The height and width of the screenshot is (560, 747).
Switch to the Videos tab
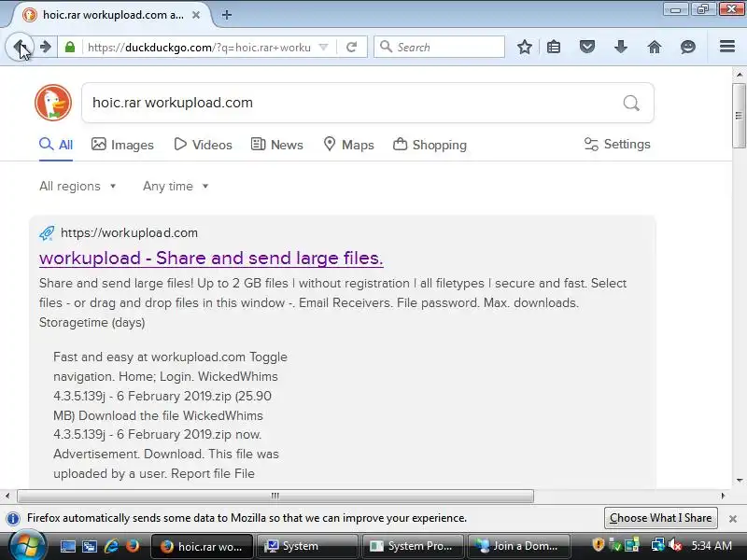pos(203,145)
